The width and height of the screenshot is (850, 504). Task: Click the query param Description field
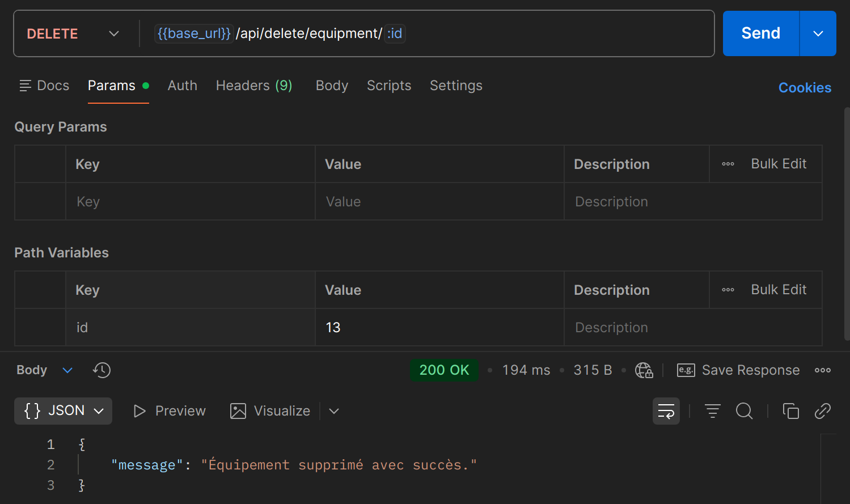pos(693,202)
